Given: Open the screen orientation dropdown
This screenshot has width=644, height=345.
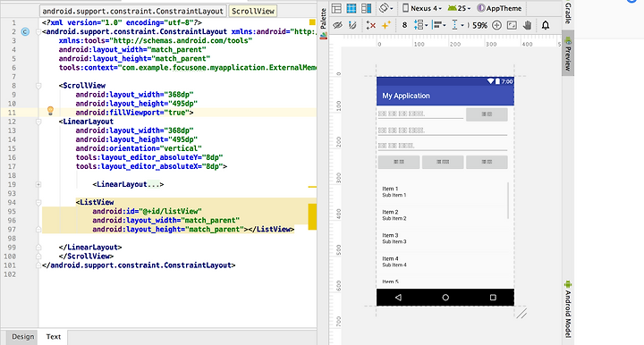Looking at the screenshot, I should [x=386, y=8].
